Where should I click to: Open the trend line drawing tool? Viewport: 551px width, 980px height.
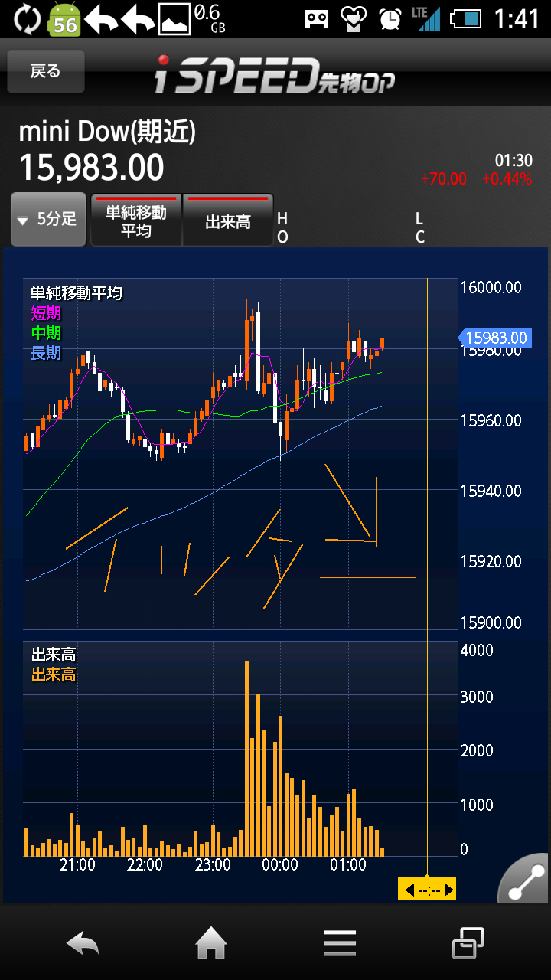pos(527,879)
